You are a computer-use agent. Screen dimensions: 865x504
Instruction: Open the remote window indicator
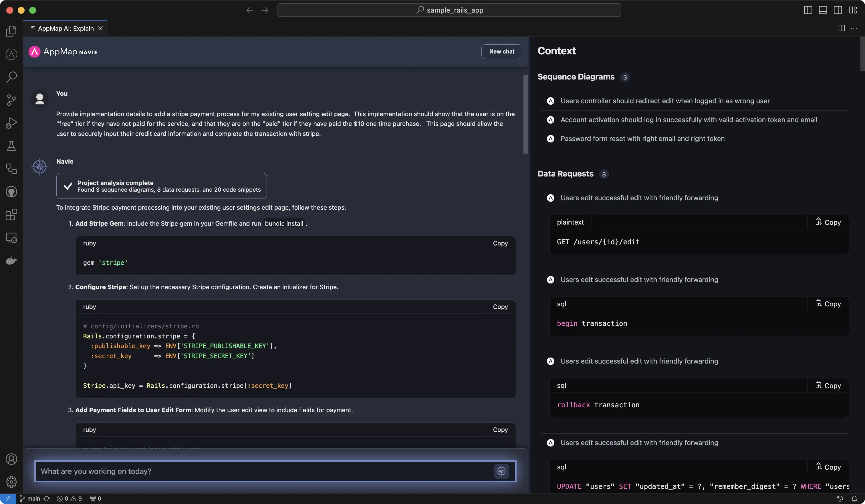point(8,499)
